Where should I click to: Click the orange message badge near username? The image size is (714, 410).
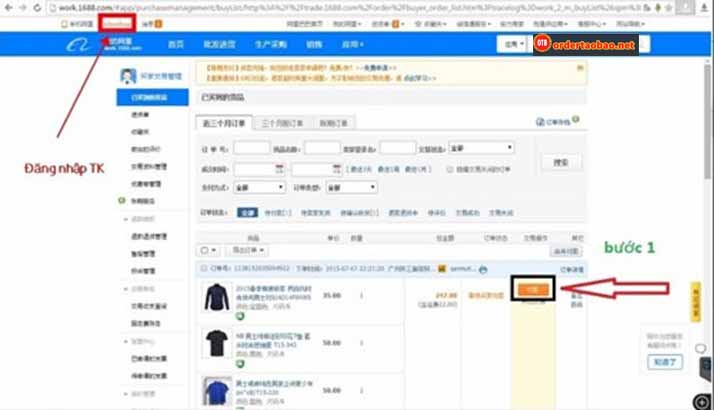click(x=158, y=24)
